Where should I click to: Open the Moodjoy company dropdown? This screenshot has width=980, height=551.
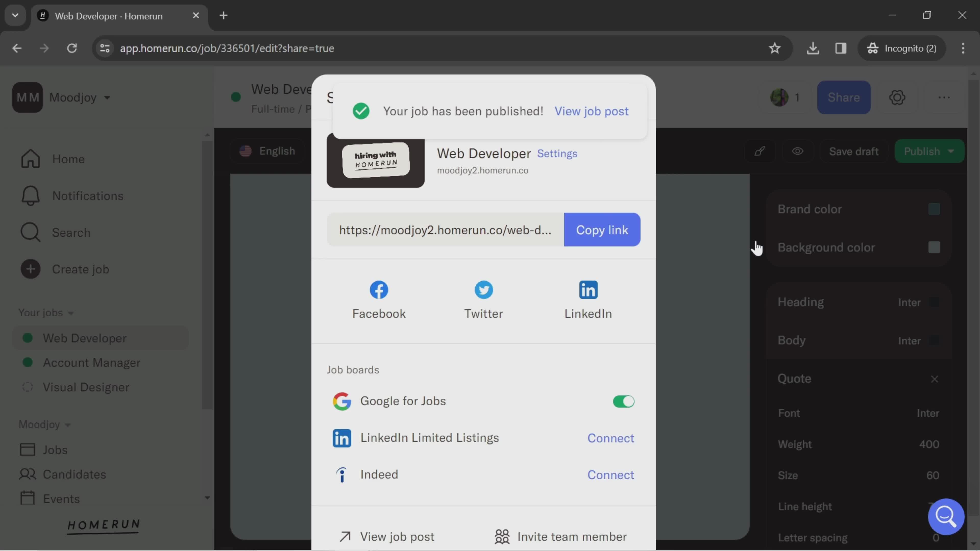click(80, 97)
